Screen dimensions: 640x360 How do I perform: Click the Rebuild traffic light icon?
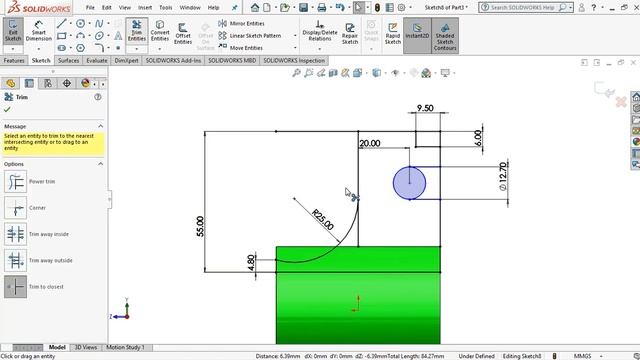click(377, 7)
